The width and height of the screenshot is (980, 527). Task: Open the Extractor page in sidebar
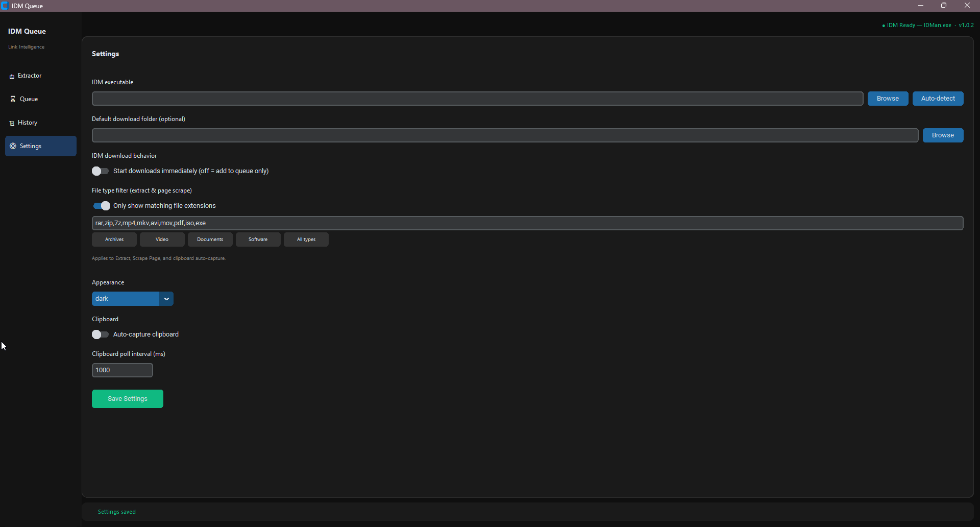click(40, 76)
